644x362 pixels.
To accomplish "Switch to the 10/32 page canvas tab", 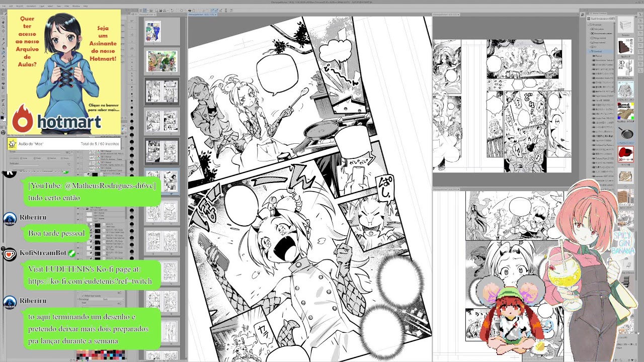I will click(202, 15).
